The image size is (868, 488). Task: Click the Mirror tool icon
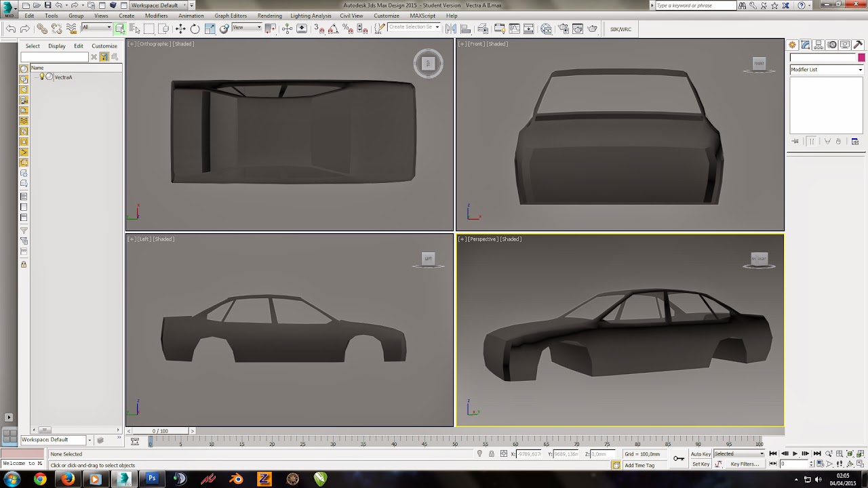451,28
